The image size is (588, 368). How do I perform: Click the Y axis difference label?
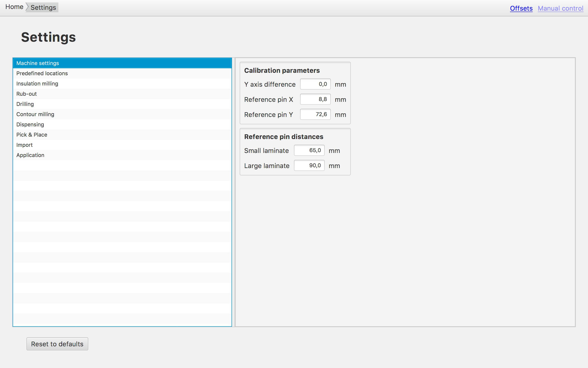[270, 84]
